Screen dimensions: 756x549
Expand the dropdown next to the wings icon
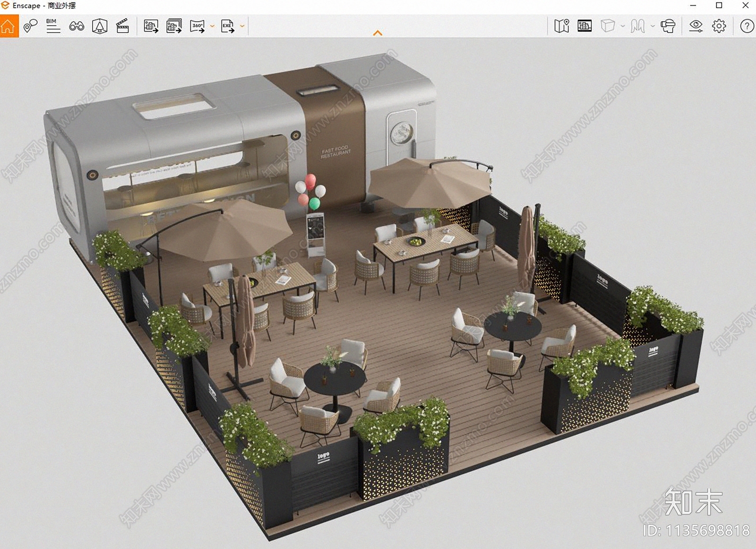tap(653, 26)
